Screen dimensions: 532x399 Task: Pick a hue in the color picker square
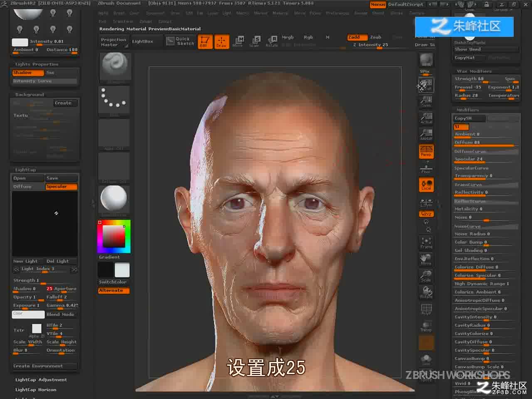coord(114,237)
